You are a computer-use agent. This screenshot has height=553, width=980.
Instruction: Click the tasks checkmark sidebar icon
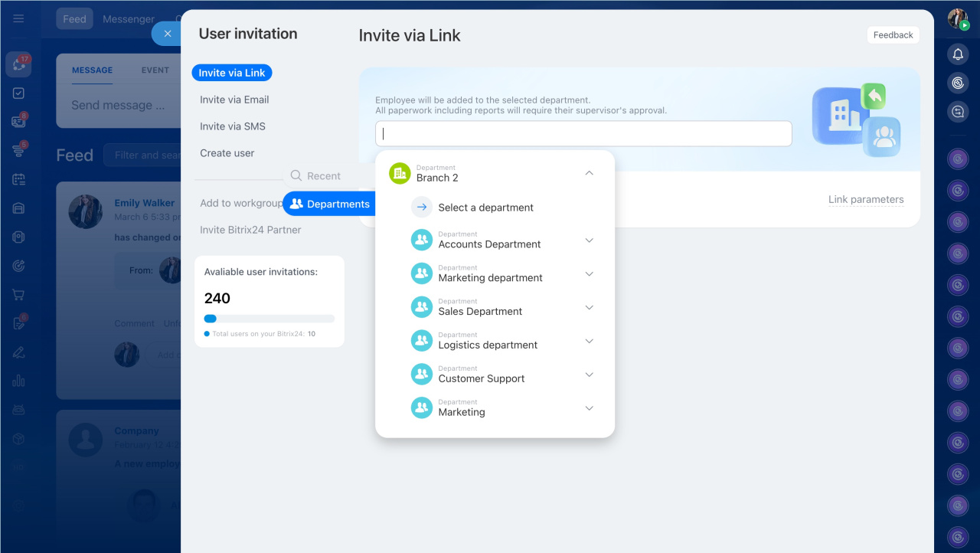[18, 93]
